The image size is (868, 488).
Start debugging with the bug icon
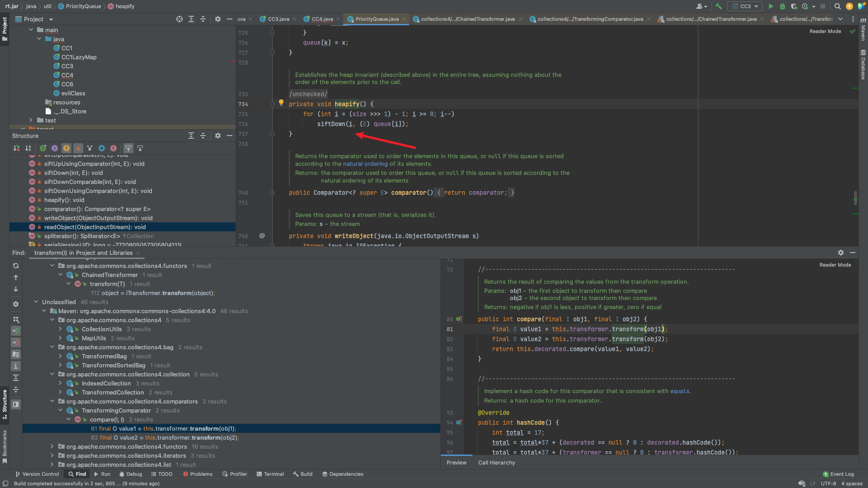point(783,6)
